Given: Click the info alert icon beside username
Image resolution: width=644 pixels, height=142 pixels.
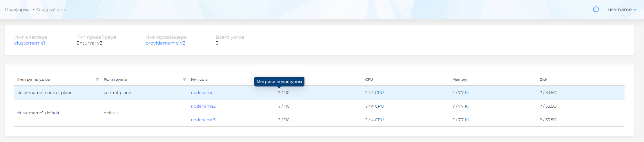Looking at the screenshot, I should [x=596, y=9].
